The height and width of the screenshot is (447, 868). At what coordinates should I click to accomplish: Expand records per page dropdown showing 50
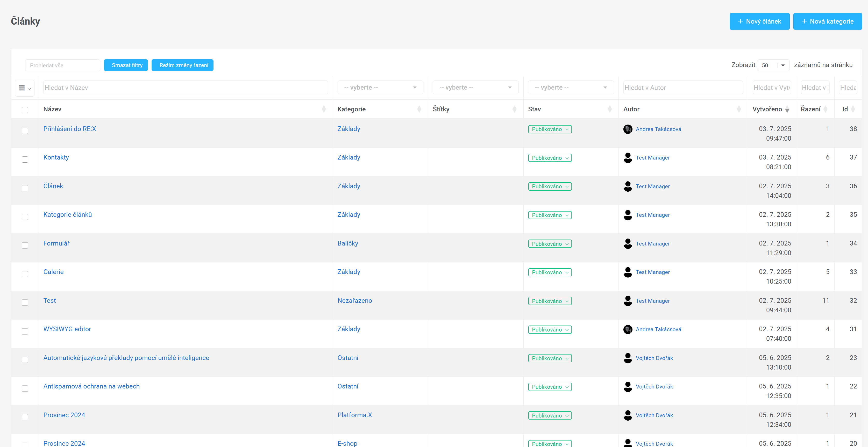(x=773, y=65)
